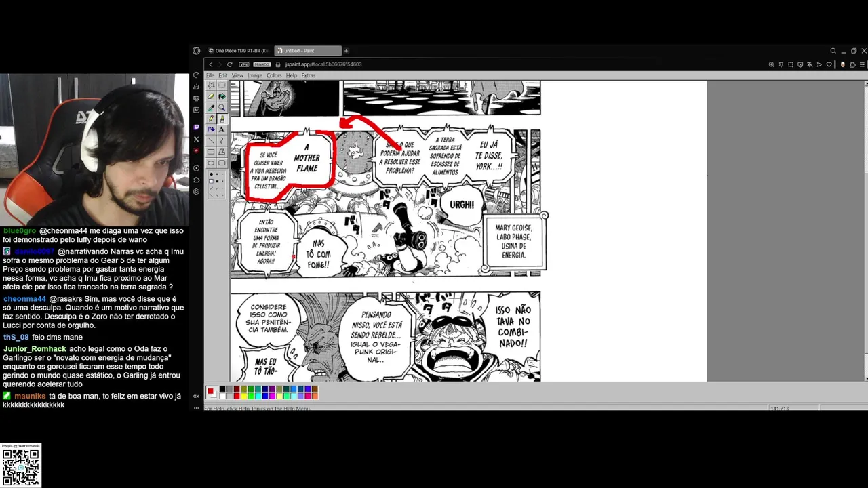Select the rectangular Select tool

(222, 85)
